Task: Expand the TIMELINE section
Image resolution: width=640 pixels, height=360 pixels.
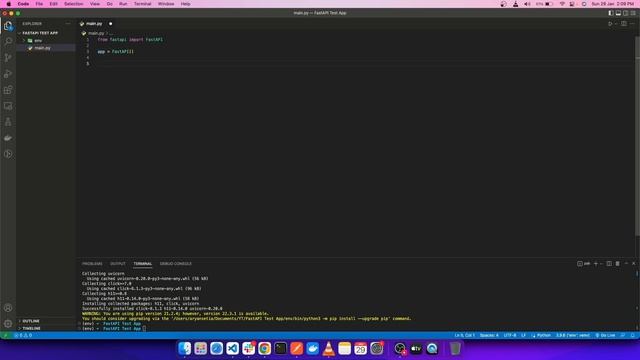Action: pyautogui.click(x=31, y=328)
